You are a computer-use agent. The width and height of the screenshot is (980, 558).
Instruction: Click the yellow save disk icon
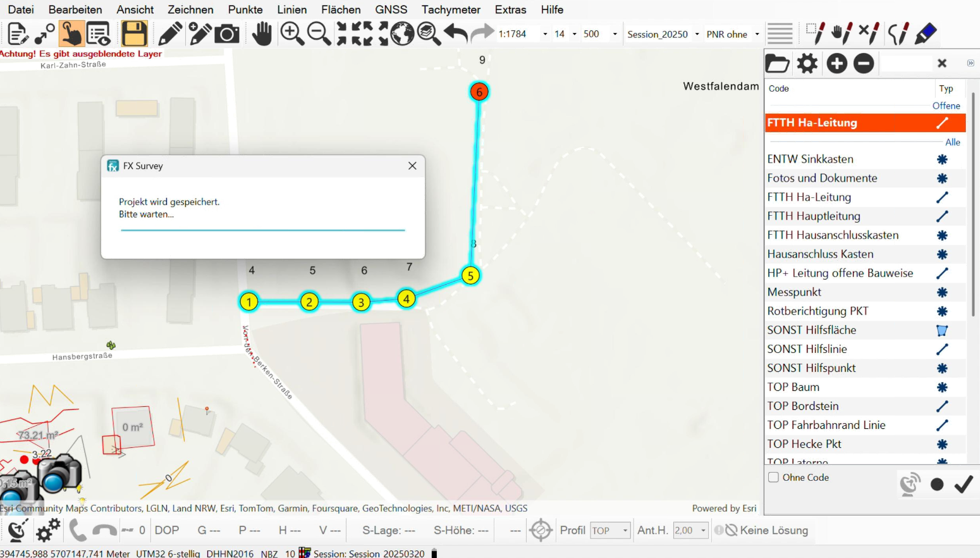coord(134,34)
